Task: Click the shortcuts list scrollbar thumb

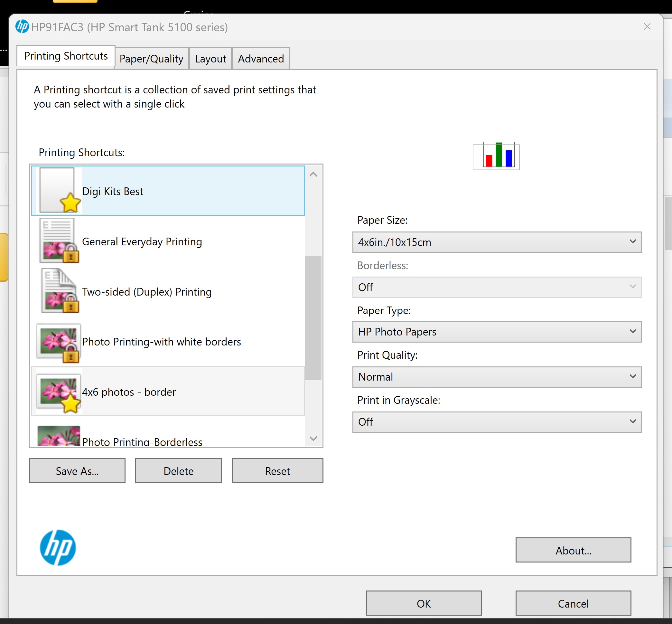Action: tap(313, 318)
